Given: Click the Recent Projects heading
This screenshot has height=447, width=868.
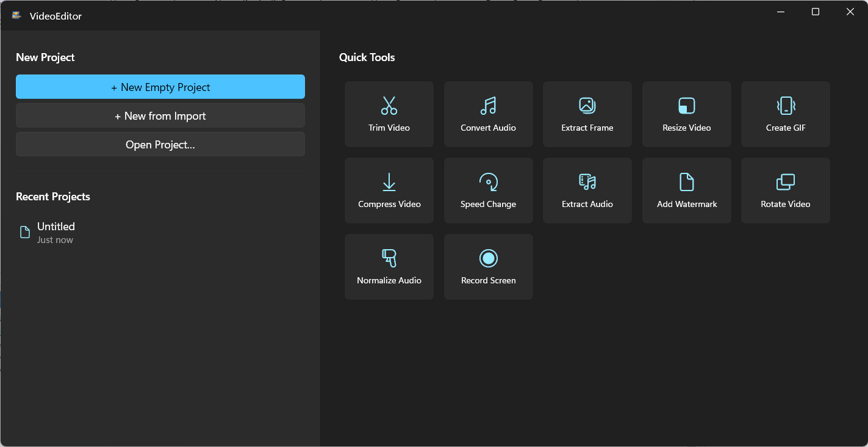Looking at the screenshot, I should (53, 197).
